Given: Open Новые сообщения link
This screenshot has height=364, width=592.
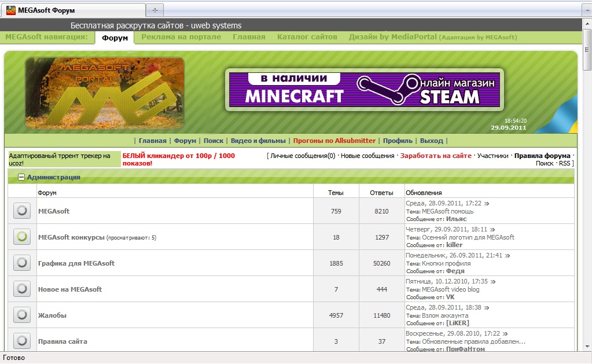Looking at the screenshot, I should click(367, 156).
